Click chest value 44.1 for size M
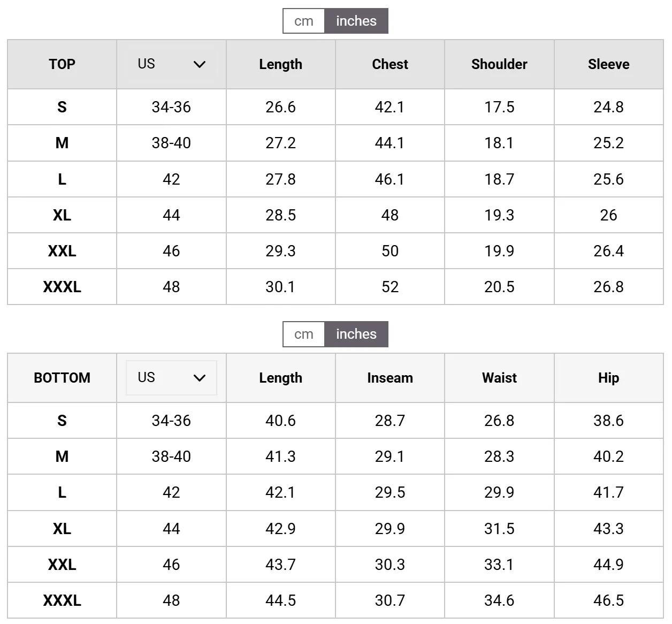 tap(390, 143)
